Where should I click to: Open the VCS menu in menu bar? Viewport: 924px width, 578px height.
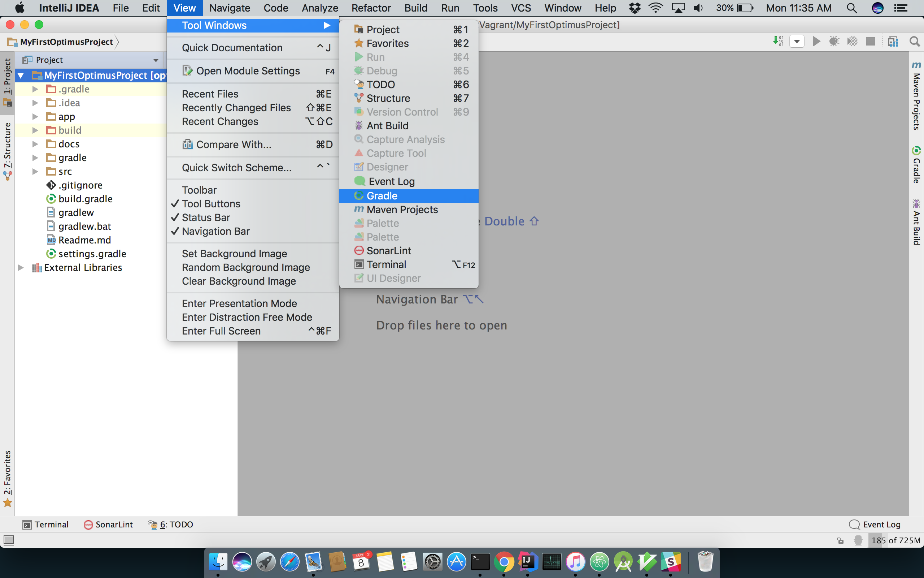521,8
